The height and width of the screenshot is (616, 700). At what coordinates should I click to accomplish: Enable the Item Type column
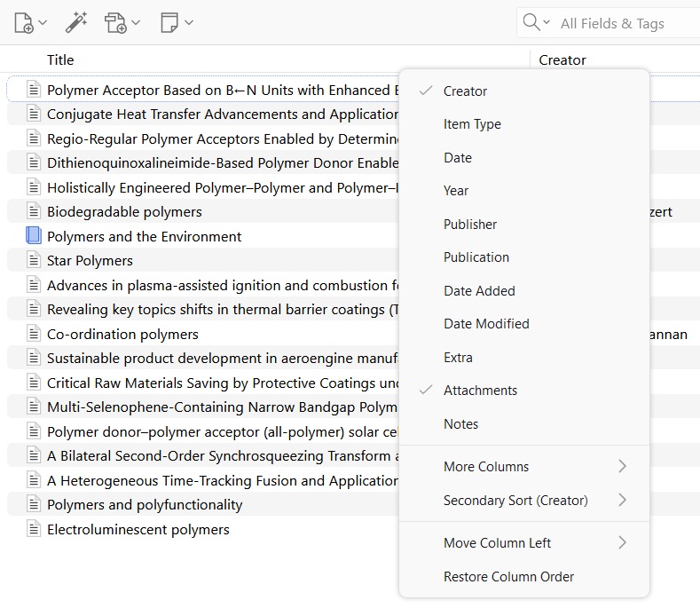pos(472,124)
